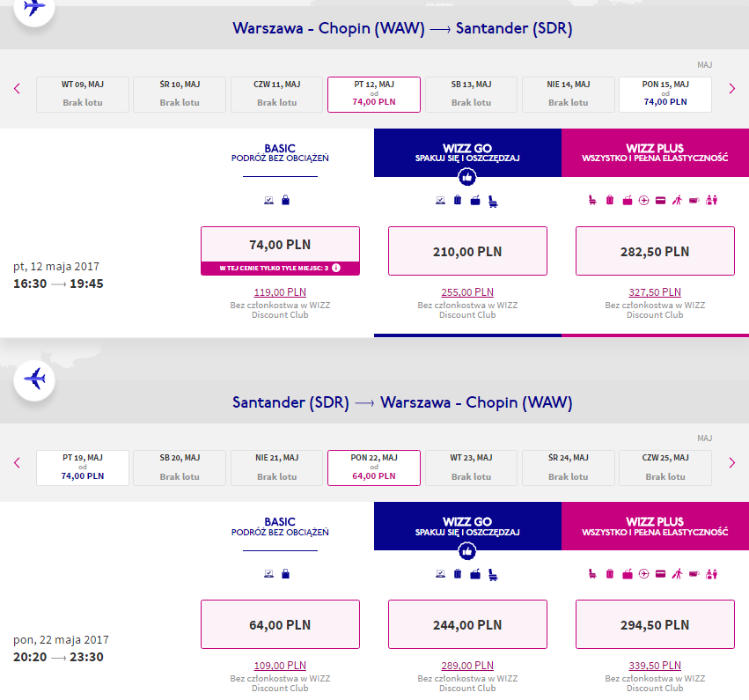Click two-passengers icon under outbound WIZZ PLUS
Viewport: 749px width, 700px height.
pyautogui.click(x=712, y=200)
